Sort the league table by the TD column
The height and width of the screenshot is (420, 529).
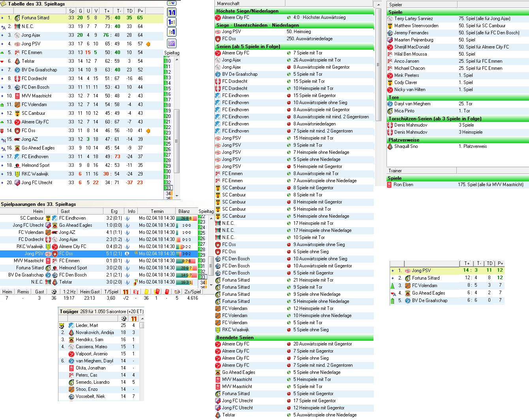[129, 11]
